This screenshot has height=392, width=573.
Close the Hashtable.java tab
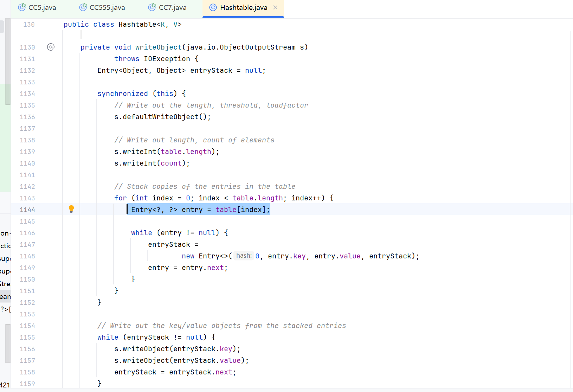coord(275,7)
